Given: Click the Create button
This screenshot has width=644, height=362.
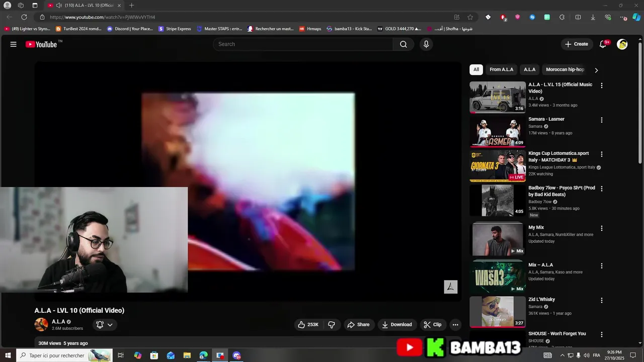Looking at the screenshot, I should tap(577, 44).
